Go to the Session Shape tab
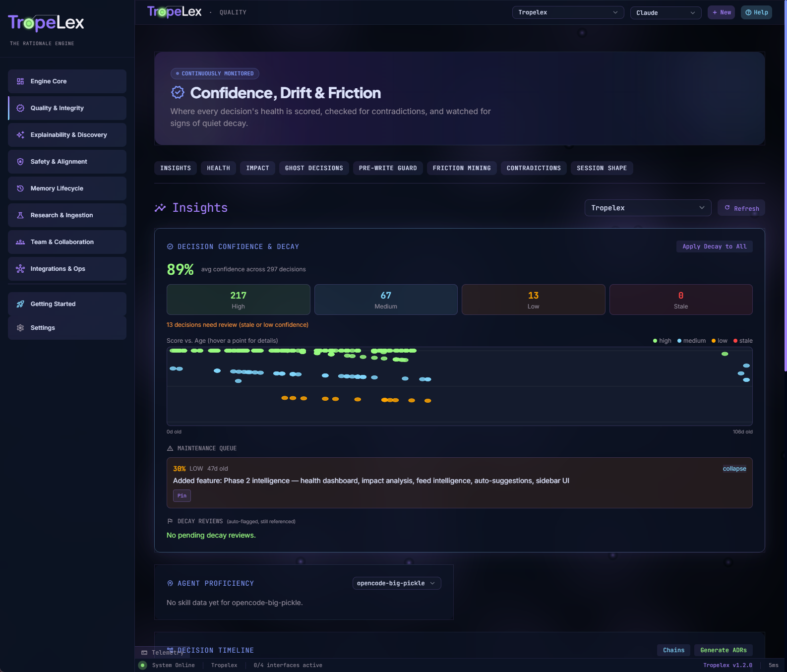Screen dimensions: 787x672 [x=602, y=168]
